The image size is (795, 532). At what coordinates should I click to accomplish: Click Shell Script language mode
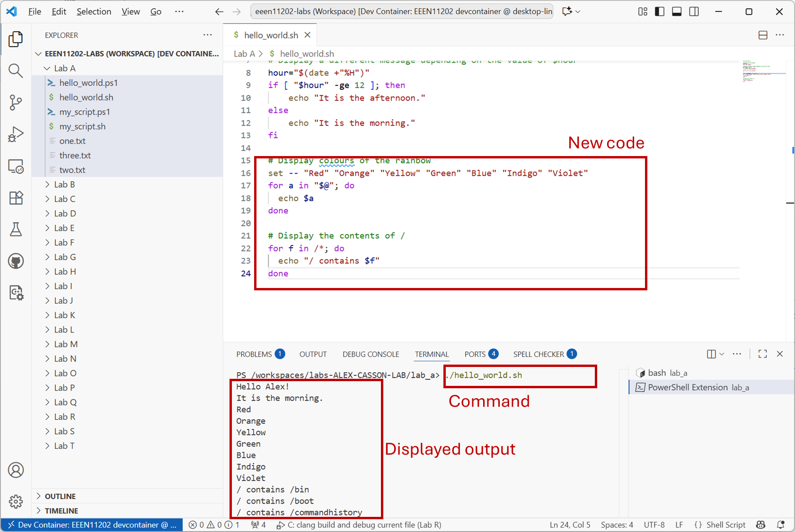(725, 525)
